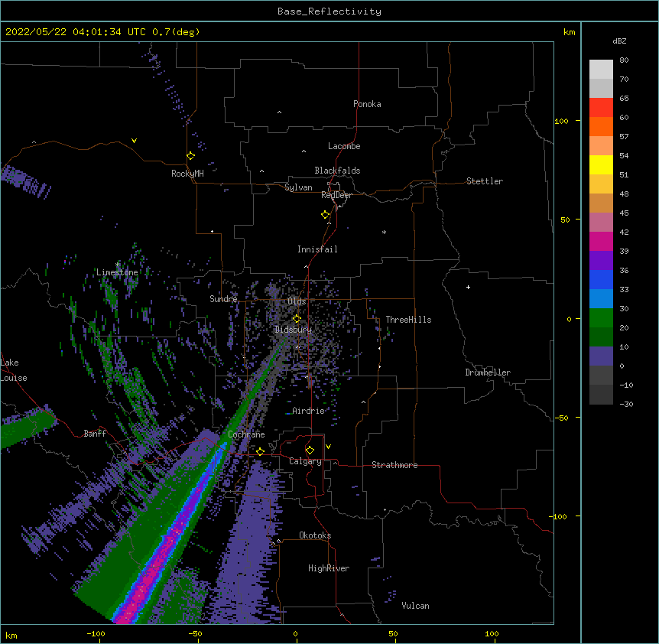Select the light blue swatch between 33 and 30

(x=601, y=299)
